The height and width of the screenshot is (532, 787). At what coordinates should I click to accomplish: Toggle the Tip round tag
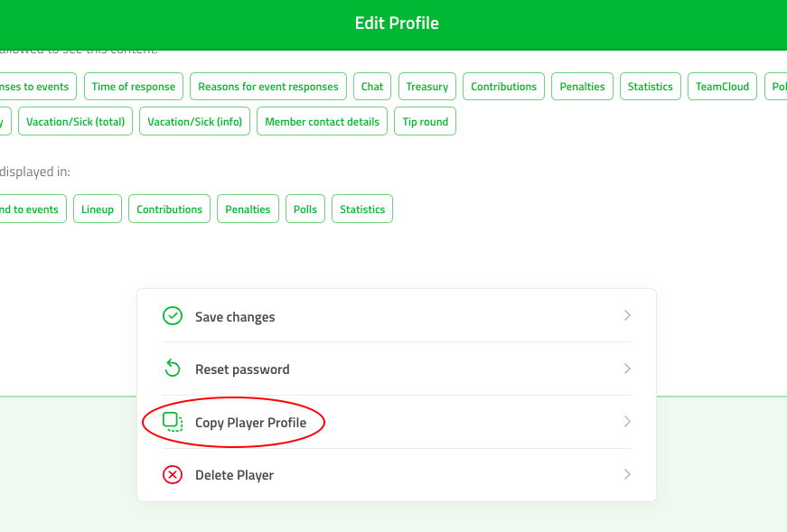[x=425, y=121]
